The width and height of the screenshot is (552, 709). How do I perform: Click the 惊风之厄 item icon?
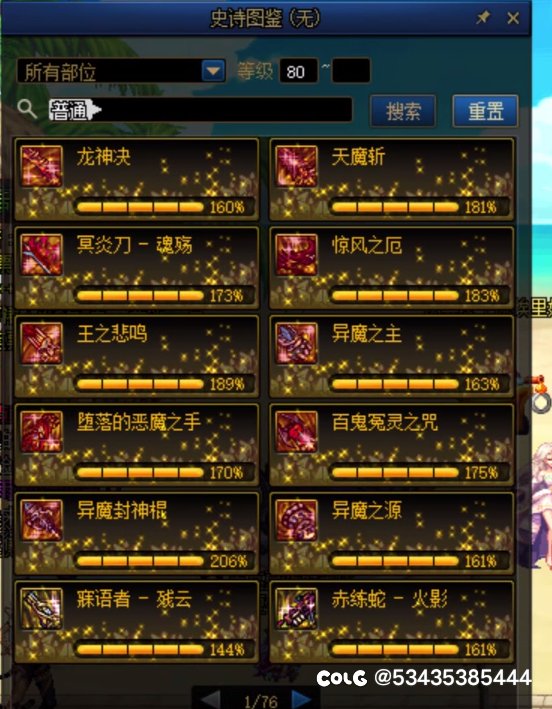(296, 255)
